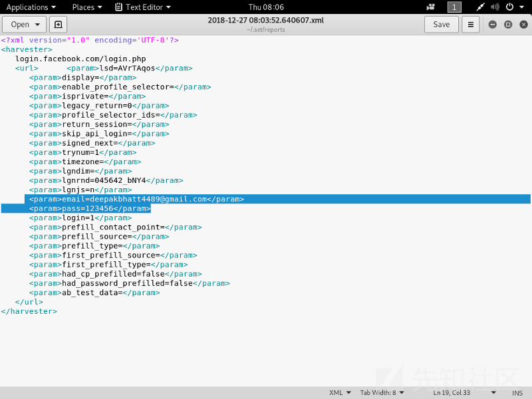This screenshot has height=399, width=532.
Task: Click the login=1 line
Action: (x=80, y=218)
